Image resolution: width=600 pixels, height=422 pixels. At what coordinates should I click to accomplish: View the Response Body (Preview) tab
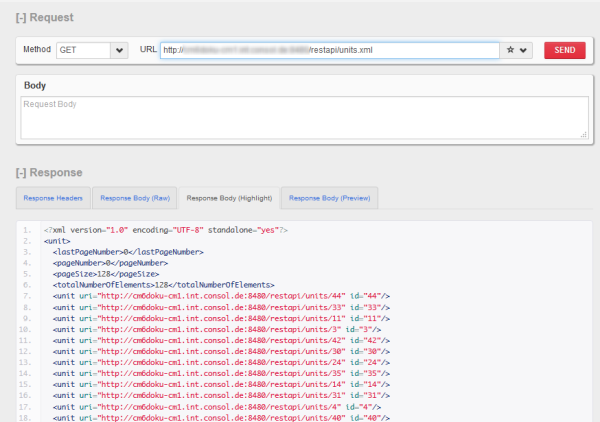pos(329,198)
